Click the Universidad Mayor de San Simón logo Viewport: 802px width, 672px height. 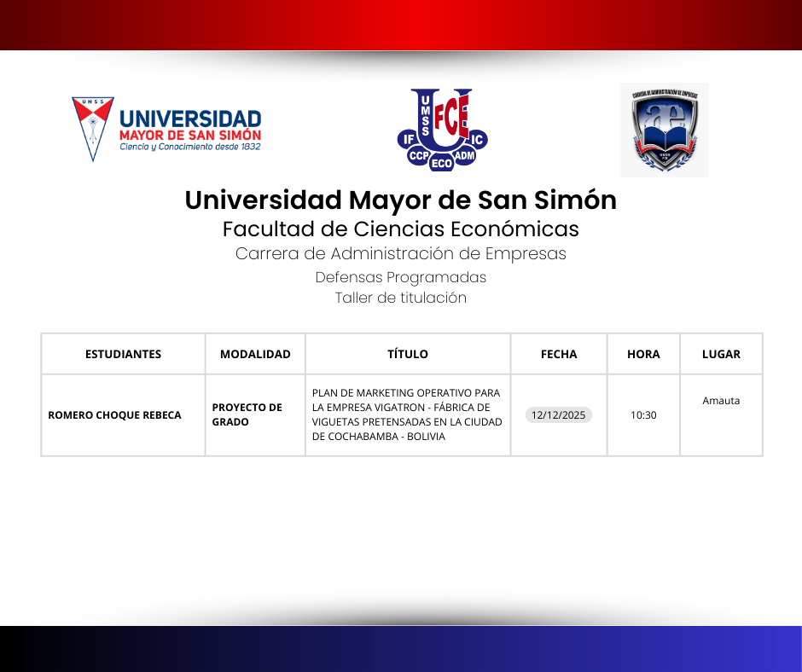pos(167,130)
